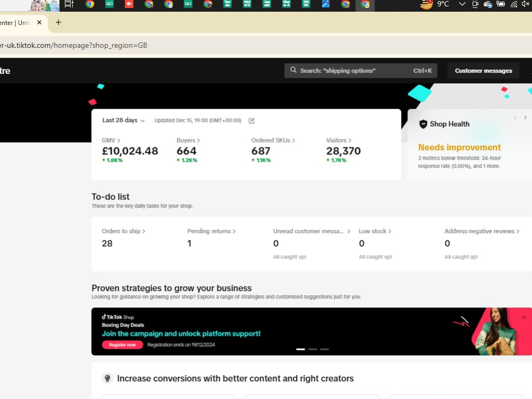The width and height of the screenshot is (532, 399).
Task: Open Buyers details
Action: [188, 140]
